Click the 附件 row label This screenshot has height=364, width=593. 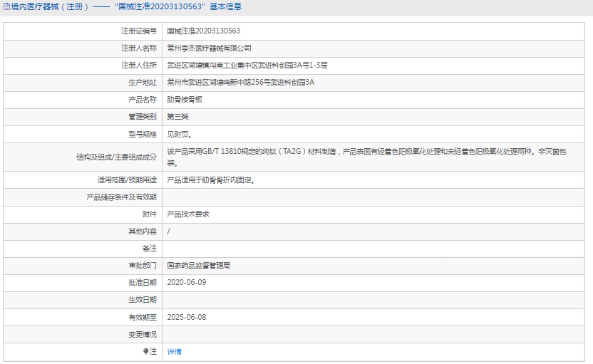coord(150,214)
